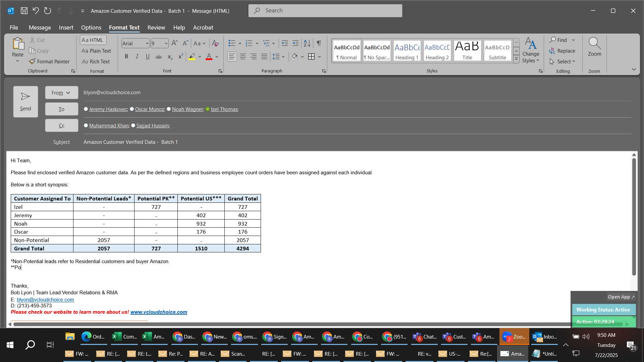Click the text highlight color swatch

(192, 57)
